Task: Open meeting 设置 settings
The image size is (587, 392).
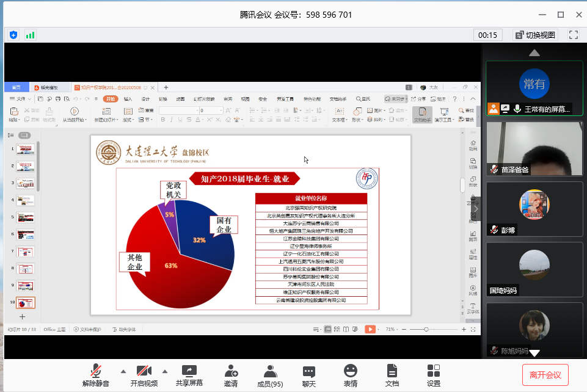Action: click(x=434, y=374)
